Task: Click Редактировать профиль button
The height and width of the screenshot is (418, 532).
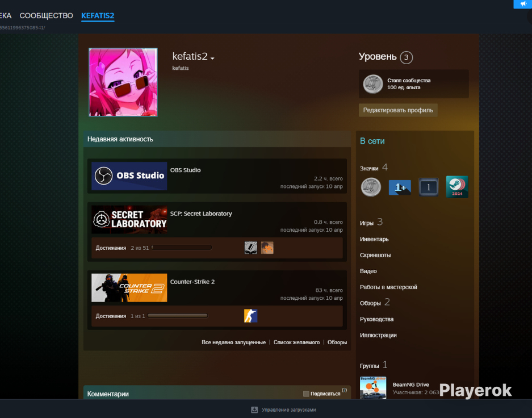Action: [398, 110]
